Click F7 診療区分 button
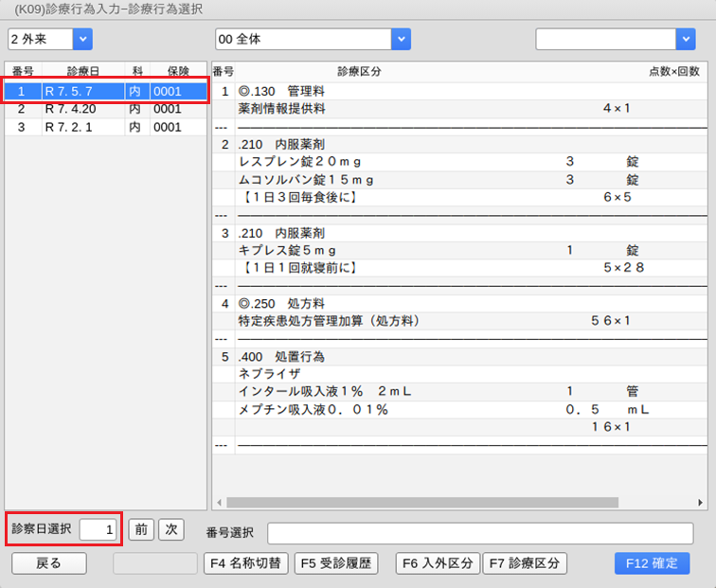This screenshot has width=716, height=588. tap(524, 563)
